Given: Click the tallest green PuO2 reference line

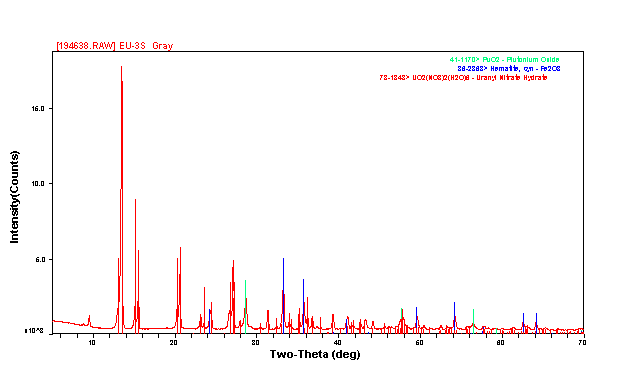Looking at the screenshot, I should pos(246,307).
